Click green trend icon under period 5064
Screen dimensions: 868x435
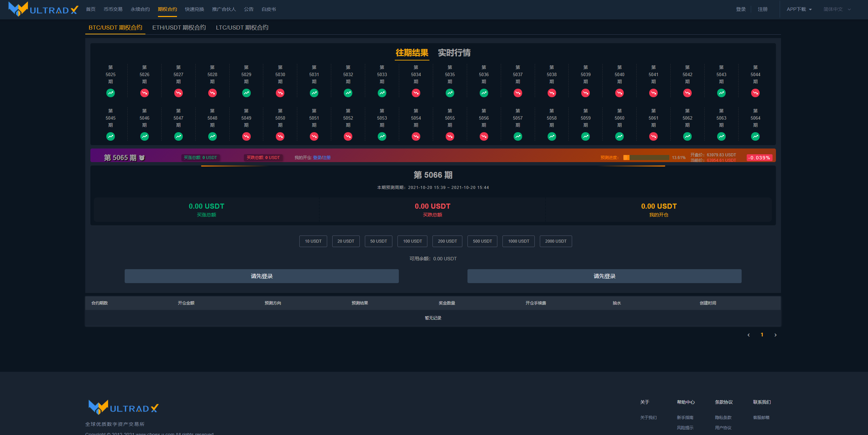point(755,136)
